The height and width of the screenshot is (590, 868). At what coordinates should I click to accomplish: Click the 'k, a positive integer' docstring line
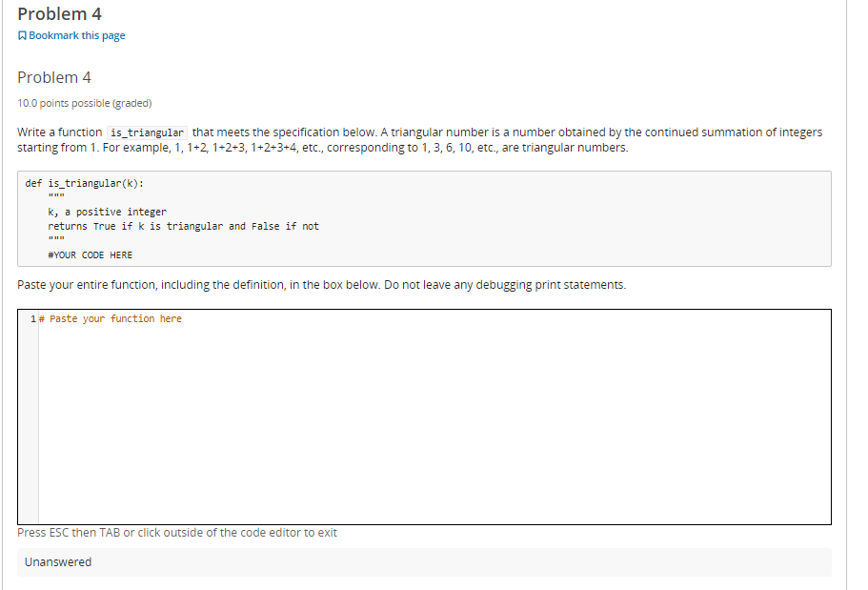coord(107,211)
